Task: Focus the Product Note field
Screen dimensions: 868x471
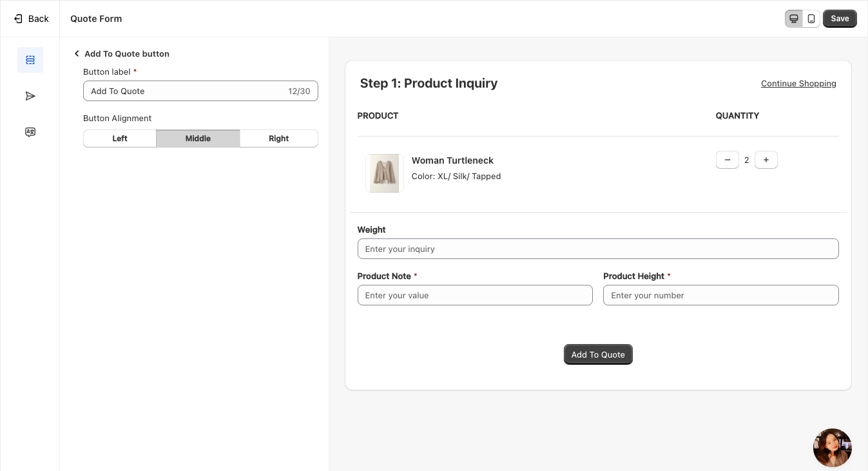Action: tap(474, 295)
